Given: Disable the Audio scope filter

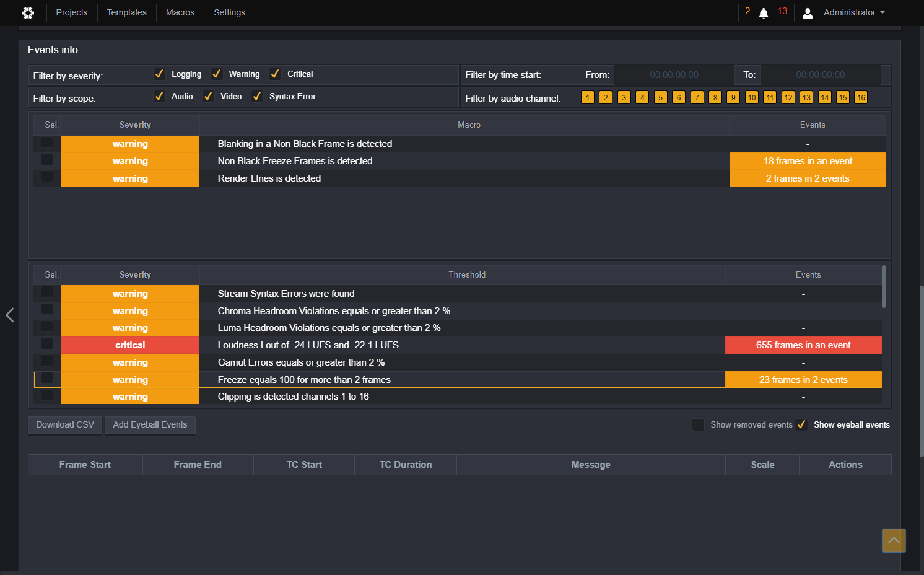Looking at the screenshot, I should (x=159, y=96).
